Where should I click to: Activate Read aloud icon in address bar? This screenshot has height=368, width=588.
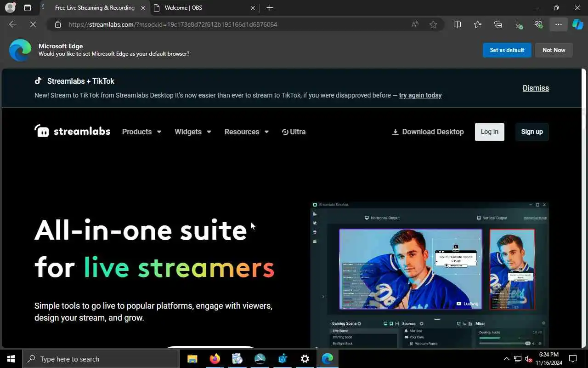click(415, 24)
